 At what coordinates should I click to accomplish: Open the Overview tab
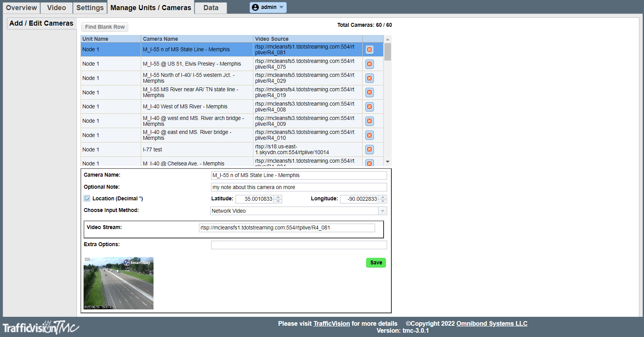tap(21, 8)
